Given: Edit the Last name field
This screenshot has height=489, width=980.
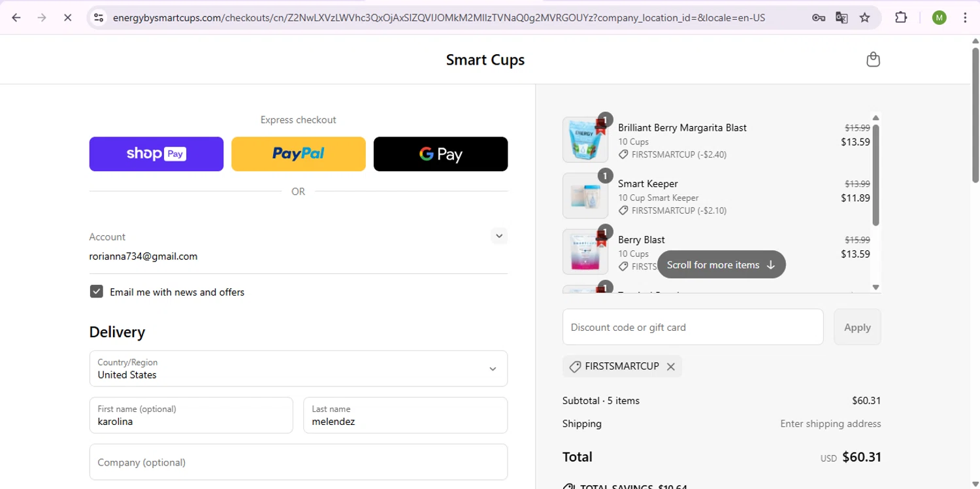Looking at the screenshot, I should click(405, 415).
